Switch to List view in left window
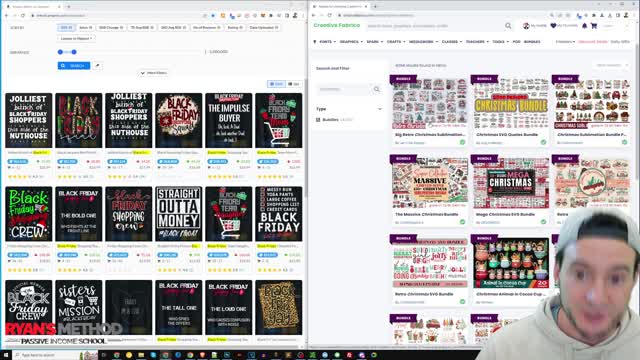Viewport: 640px width, 360px height. (294, 84)
